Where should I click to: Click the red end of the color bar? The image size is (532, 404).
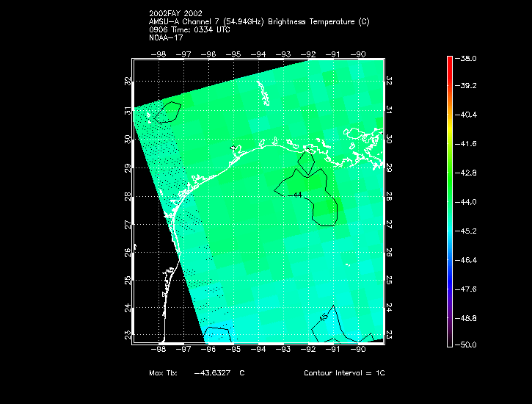coord(450,65)
